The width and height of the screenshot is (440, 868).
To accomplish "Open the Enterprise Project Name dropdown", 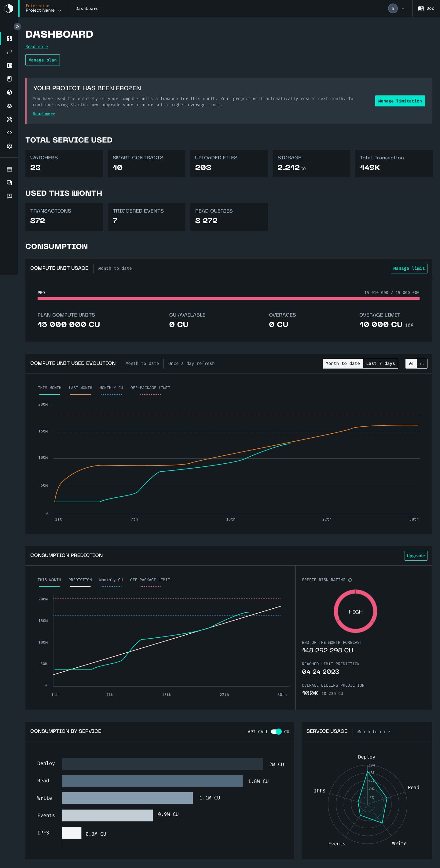I will [x=43, y=9].
